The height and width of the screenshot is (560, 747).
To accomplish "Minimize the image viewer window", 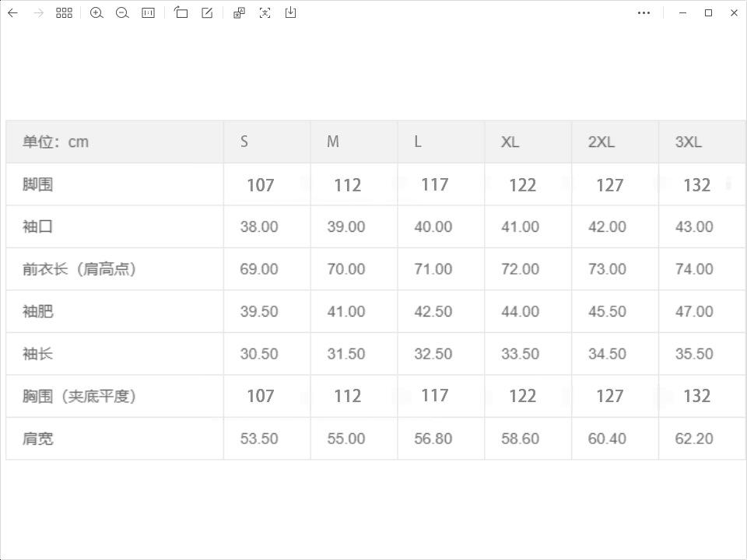I will 683,13.
